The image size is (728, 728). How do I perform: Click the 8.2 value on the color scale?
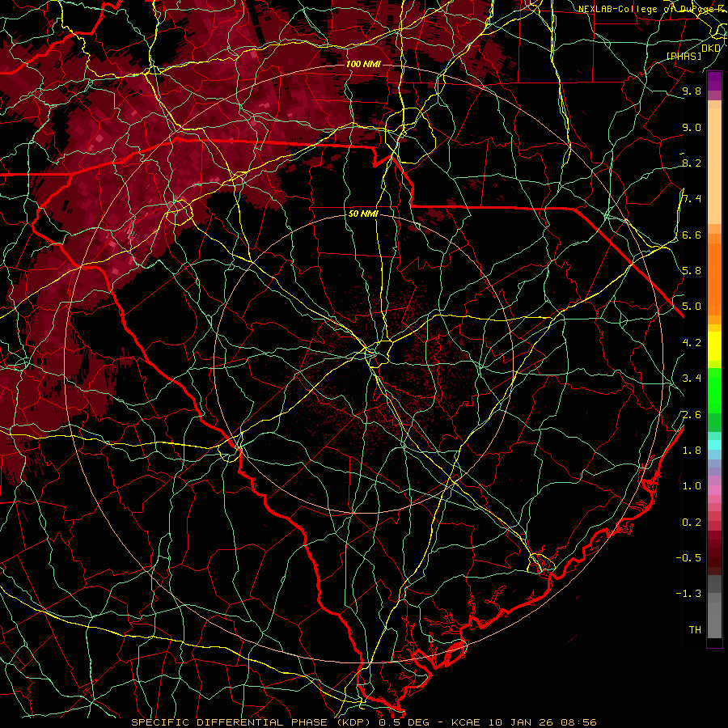click(692, 163)
